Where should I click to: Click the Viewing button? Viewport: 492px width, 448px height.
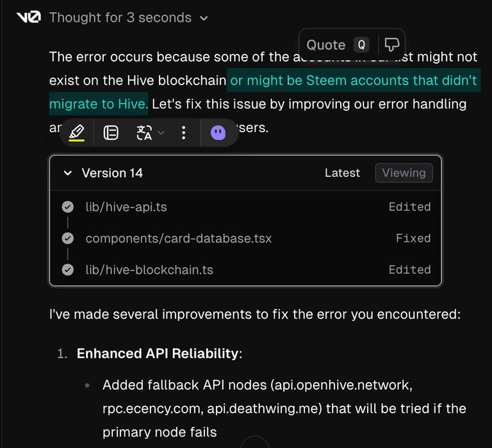[x=404, y=173]
